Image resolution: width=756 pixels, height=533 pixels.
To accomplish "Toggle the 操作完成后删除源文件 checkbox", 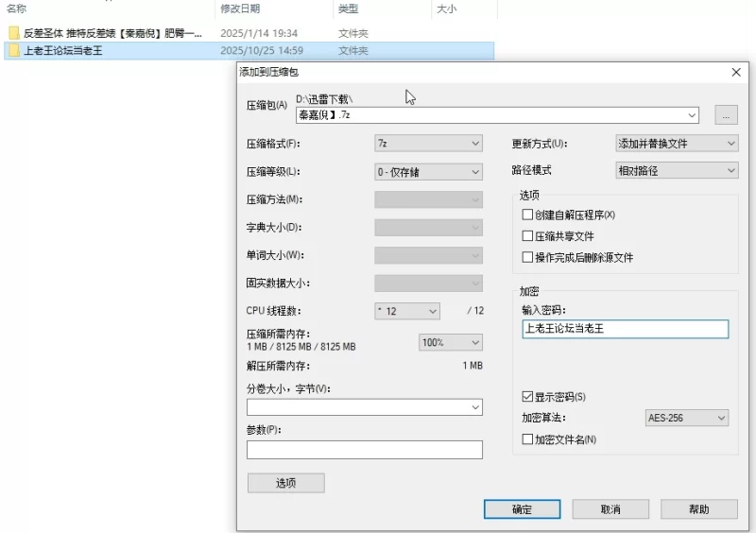I will click(x=528, y=257).
